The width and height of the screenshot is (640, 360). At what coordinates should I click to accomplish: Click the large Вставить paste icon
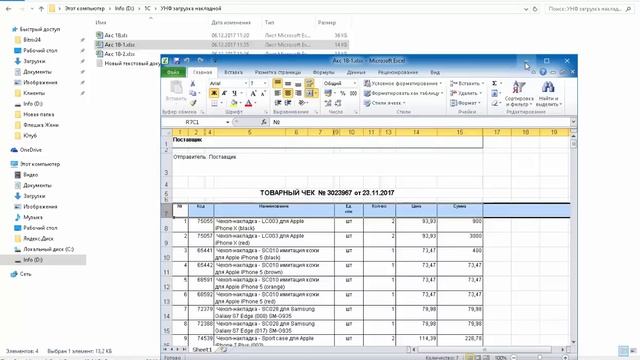(x=176, y=87)
